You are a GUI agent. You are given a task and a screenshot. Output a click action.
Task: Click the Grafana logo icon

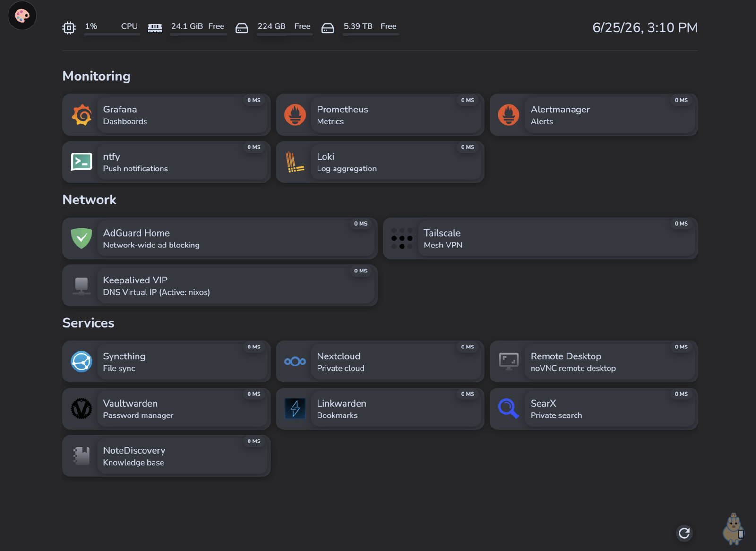[82, 115]
